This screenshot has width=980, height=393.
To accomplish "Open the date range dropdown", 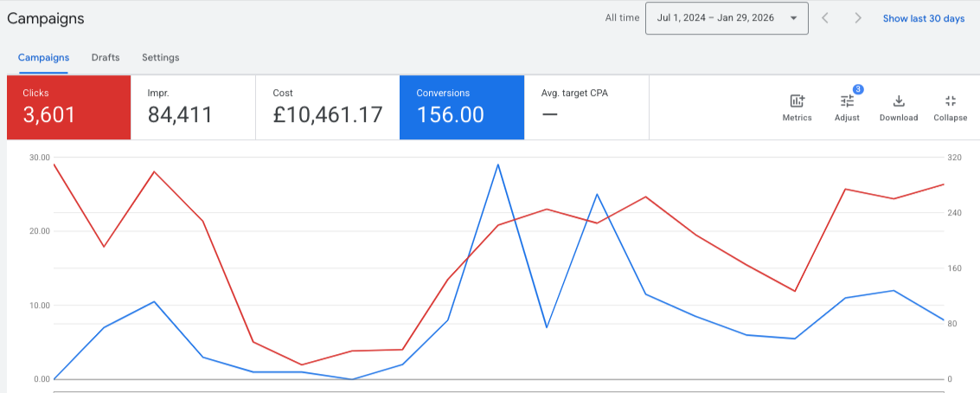I will point(727,18).
